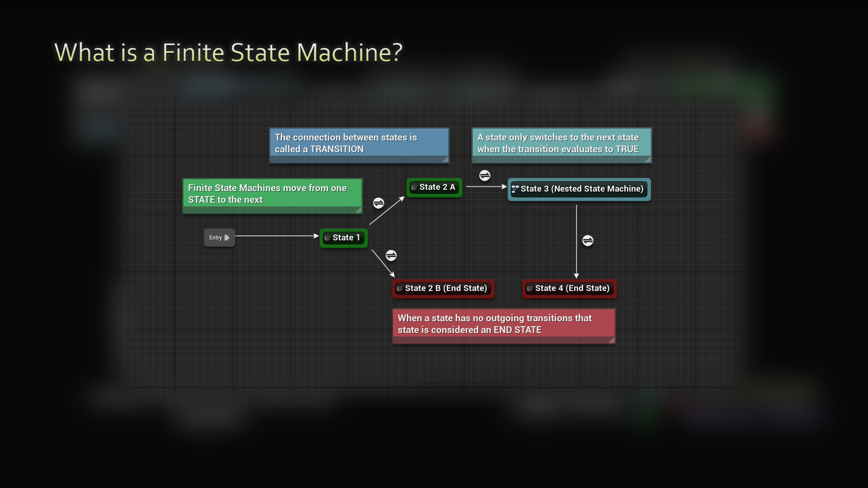Click the state icon on State 2 B node
Screen dimensions: 868x488
coord(400,288)
